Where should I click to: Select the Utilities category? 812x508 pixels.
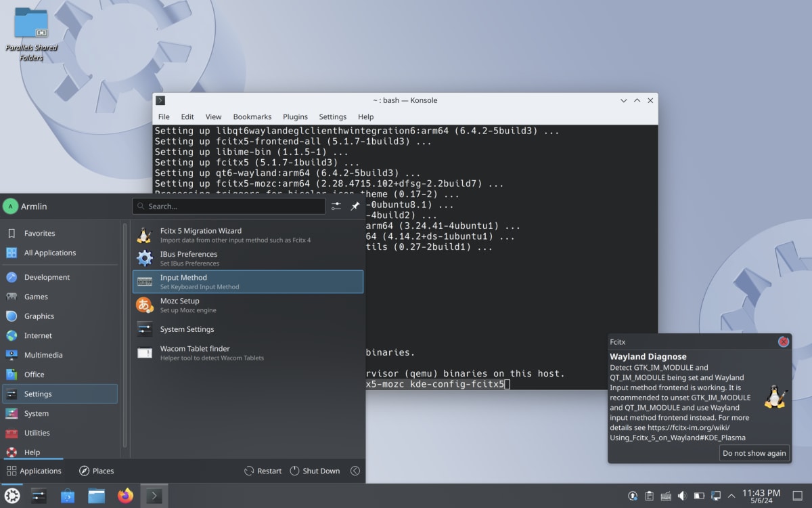[60, 433]
